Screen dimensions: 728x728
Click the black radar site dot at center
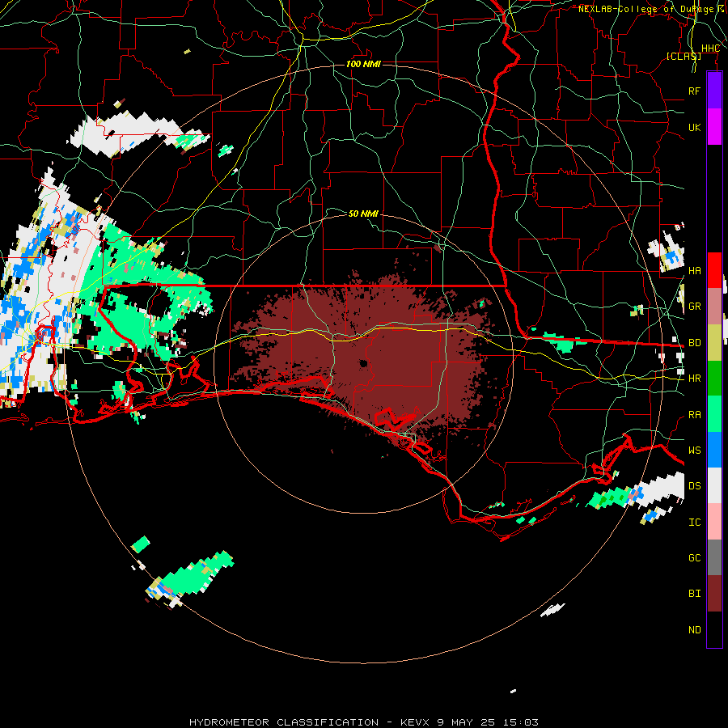coord(363,363)
